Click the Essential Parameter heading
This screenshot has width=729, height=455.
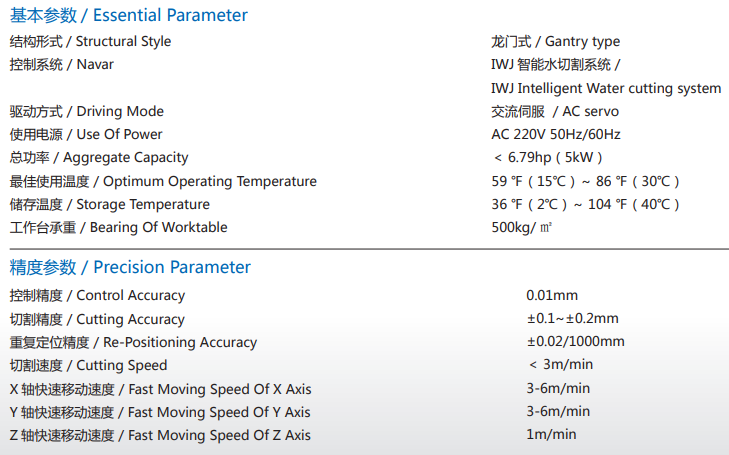[x=129, y=15]
